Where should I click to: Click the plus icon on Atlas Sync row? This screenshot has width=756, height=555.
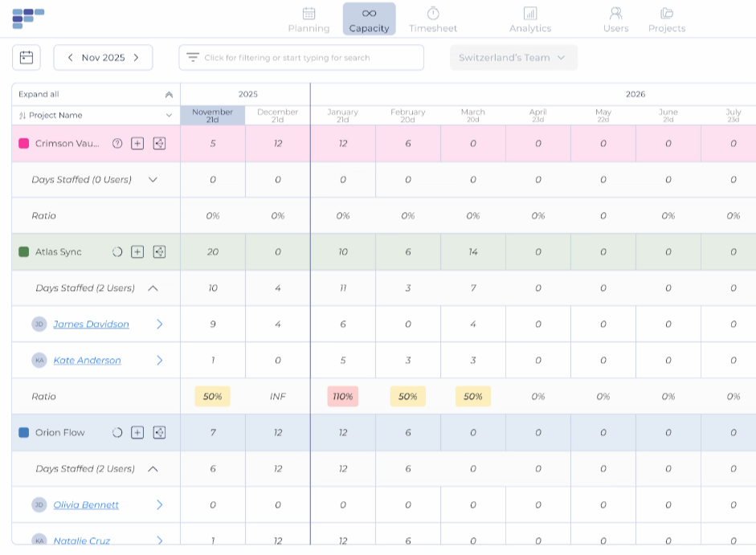[x=137, y=252]
